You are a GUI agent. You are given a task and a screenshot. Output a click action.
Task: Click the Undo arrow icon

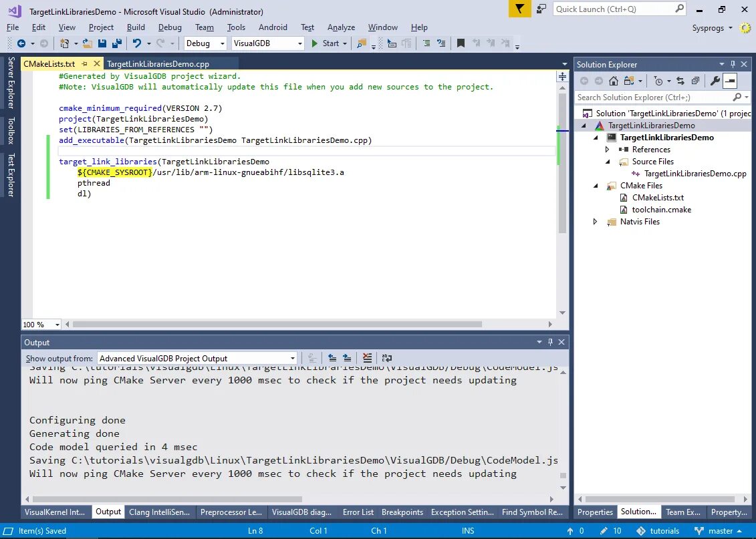[x=137, y=43]
